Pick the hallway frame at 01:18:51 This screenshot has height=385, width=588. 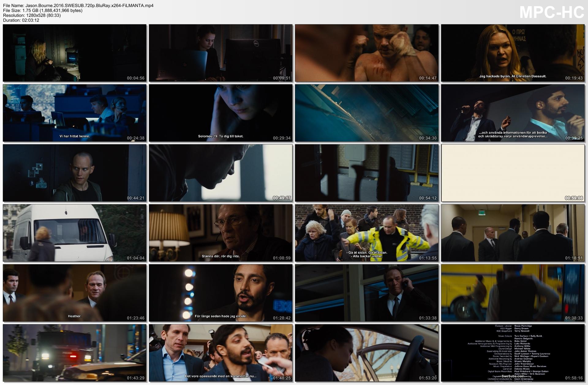(x=513, y=233)
